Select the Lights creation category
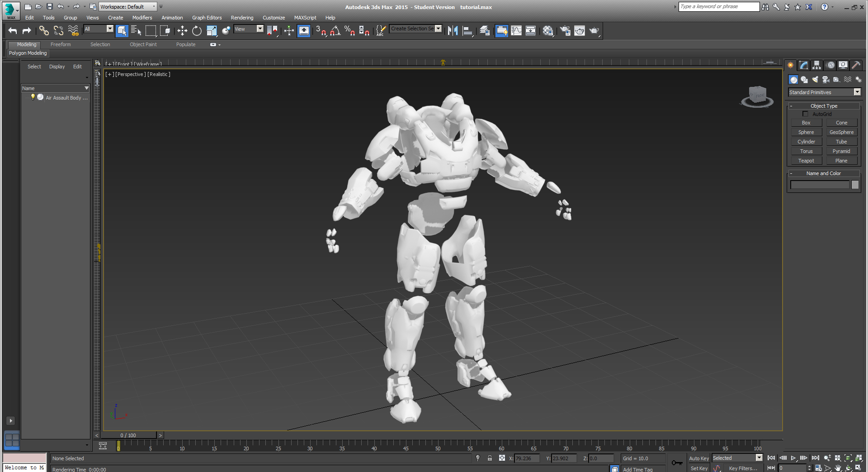 click(x=815, y=80)
